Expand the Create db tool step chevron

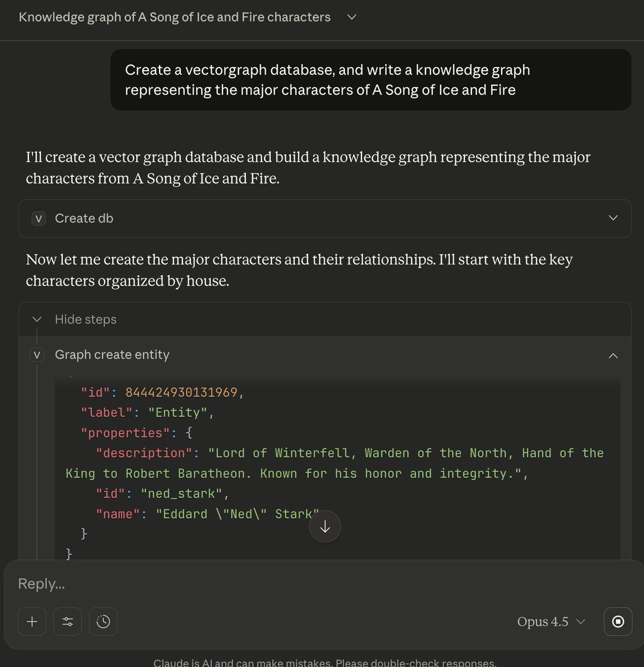pos(613,218)
